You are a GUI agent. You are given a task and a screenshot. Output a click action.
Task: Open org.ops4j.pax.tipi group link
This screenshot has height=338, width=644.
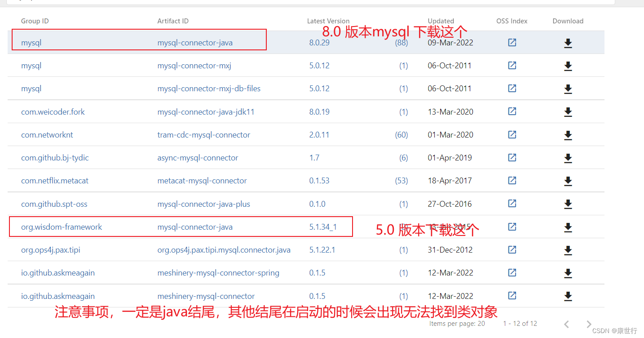coord(51,250)
